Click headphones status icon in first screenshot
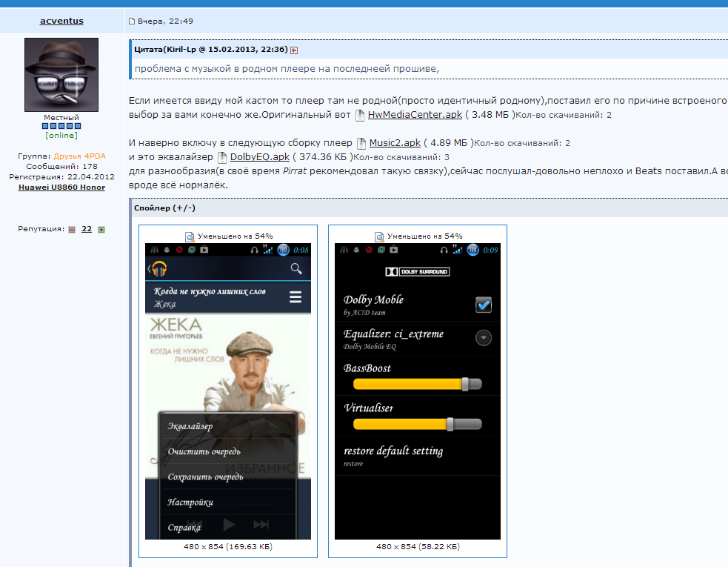The image size is (728, 567). point(255,250)
